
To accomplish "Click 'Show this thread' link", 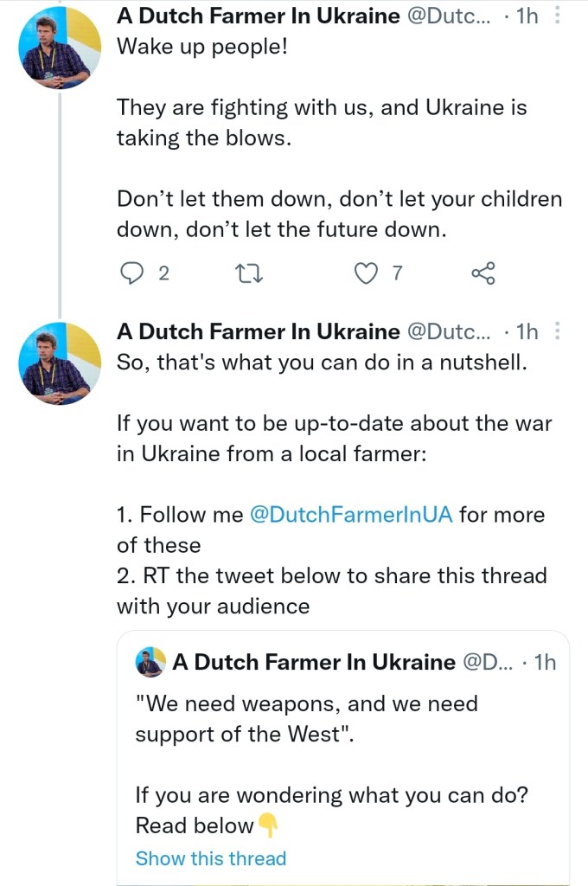I will click(x=210, y=858).
